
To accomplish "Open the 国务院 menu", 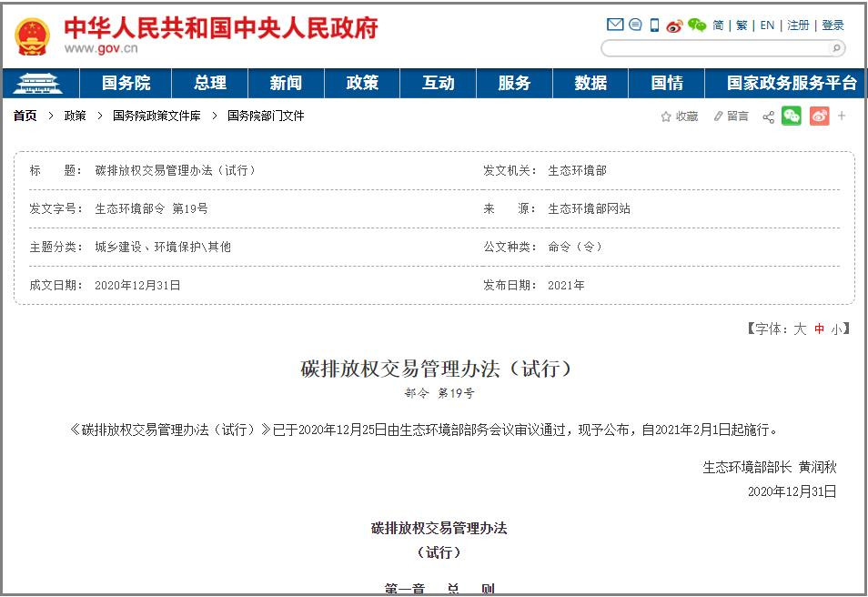I will [126, 83].
